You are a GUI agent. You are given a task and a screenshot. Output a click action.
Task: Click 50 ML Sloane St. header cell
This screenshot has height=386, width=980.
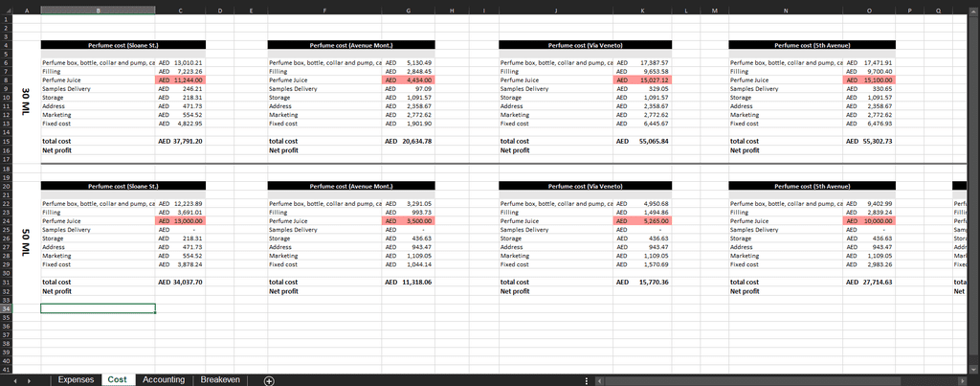click(x=123, y=186)
